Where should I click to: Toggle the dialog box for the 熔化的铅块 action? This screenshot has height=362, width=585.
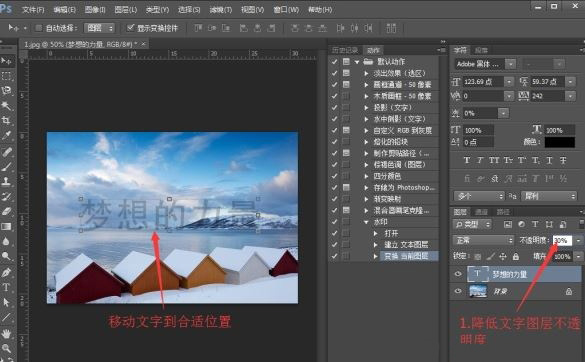(346, 142)
